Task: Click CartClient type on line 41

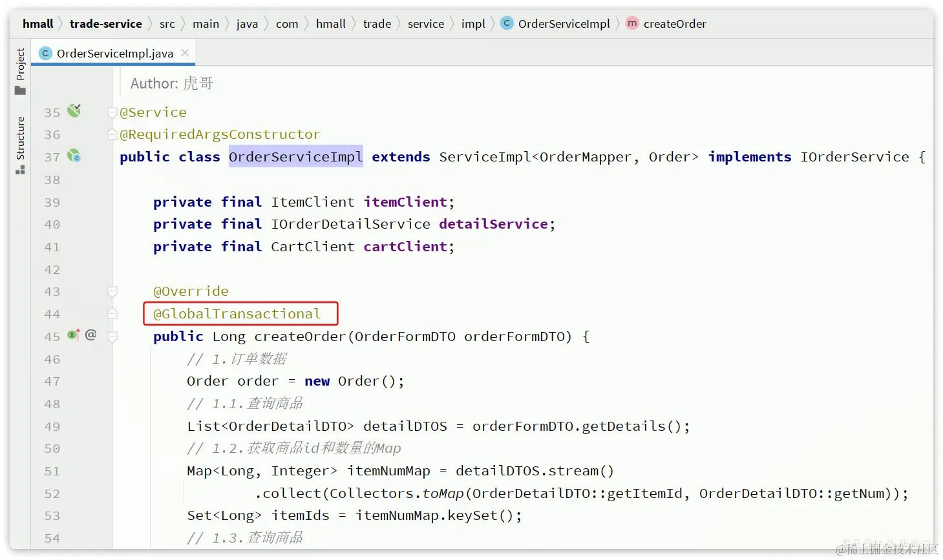Action: [x=313, y=247]
